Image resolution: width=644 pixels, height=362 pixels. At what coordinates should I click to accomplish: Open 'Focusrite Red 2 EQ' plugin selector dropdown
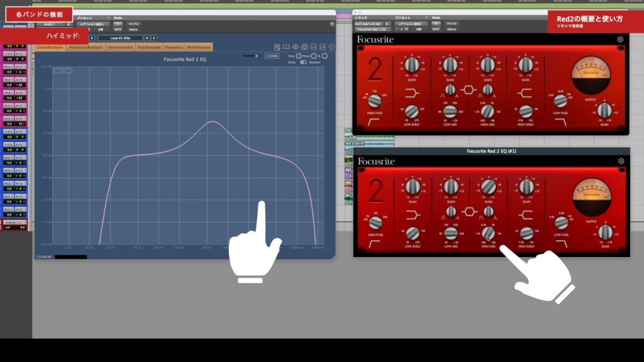[372, 30]
